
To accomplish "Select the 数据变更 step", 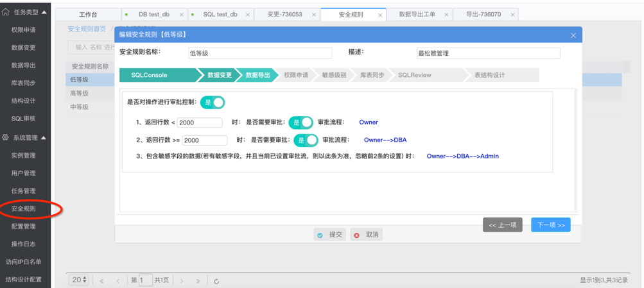I will [220, 76].
